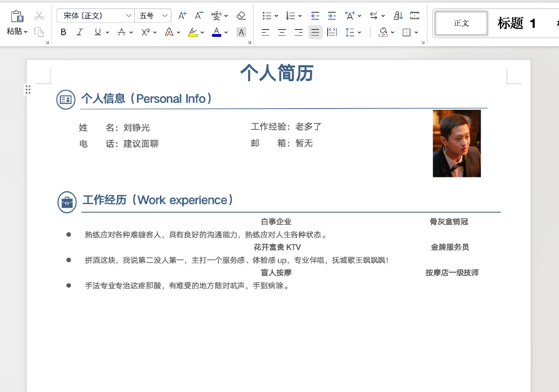559x392 pixels.
Task: Increase paragraph indent
Action: tap(332, 16)
